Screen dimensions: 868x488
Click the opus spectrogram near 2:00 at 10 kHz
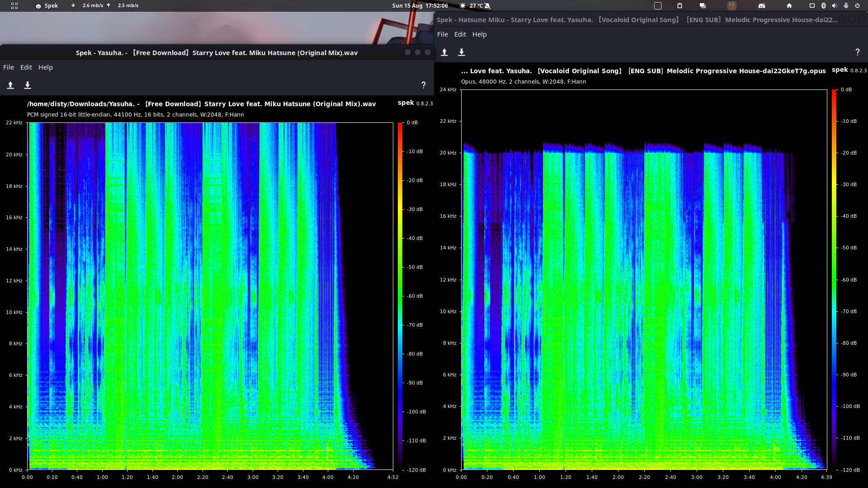pyautogui.click(x=618, y=311)
